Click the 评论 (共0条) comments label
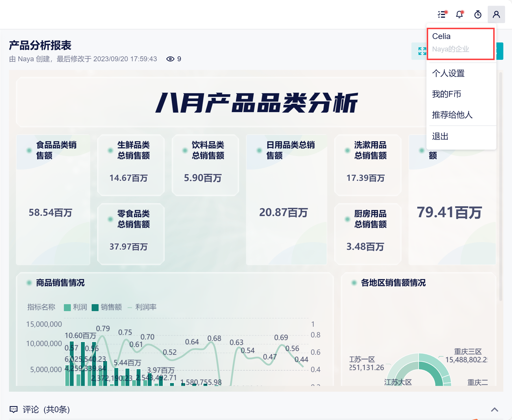 [x=46, y=409]
